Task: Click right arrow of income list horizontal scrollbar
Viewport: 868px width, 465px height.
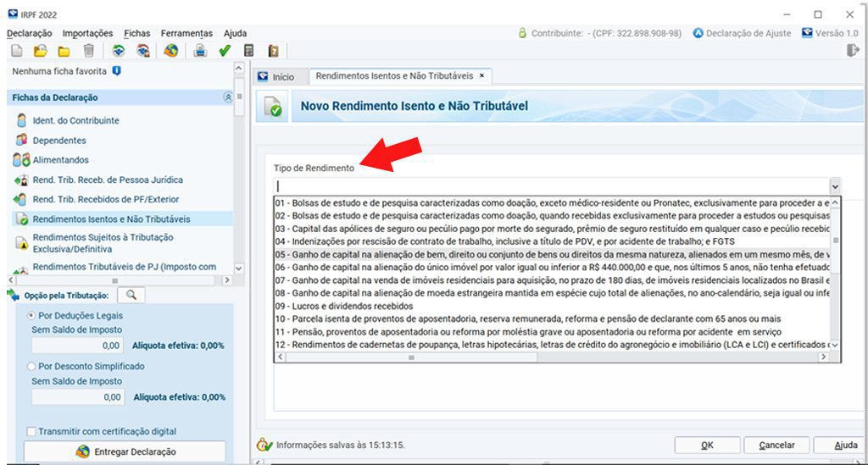Action: point(823,357)
